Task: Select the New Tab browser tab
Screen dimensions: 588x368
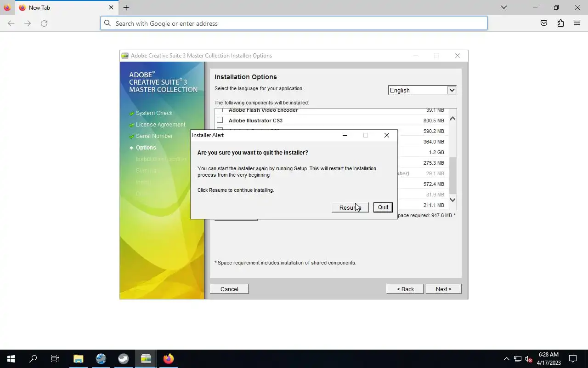Action: coord(67,8)
